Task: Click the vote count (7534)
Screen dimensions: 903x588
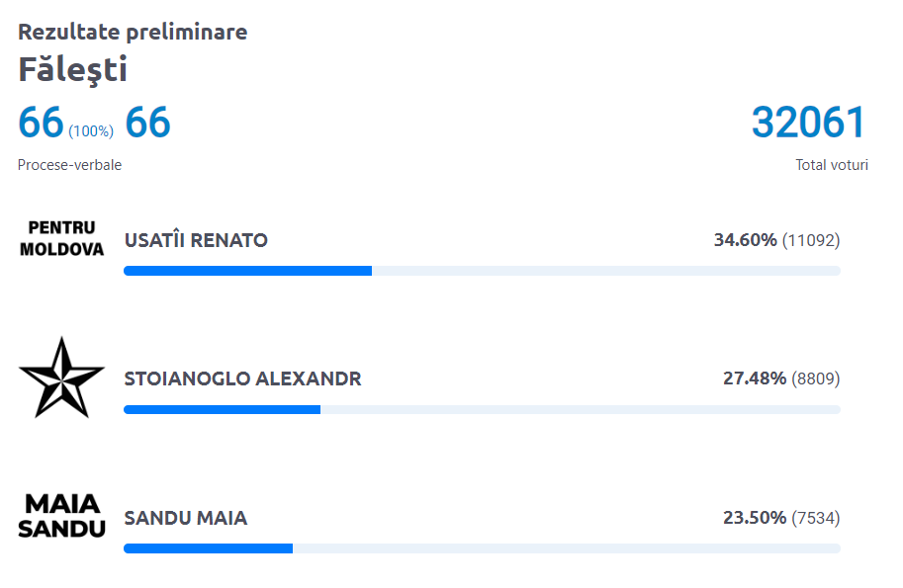Action: 815,518
